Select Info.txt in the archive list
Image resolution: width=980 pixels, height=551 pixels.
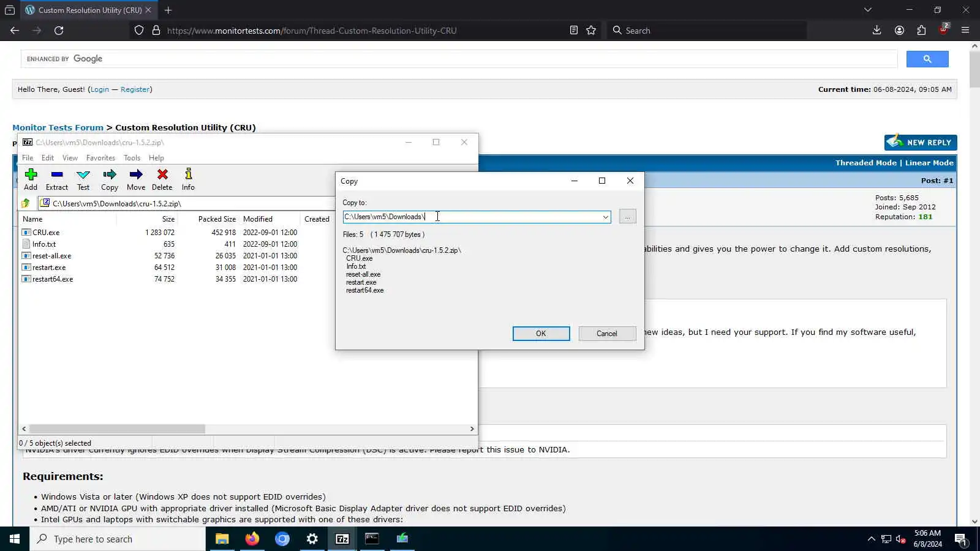44,244
